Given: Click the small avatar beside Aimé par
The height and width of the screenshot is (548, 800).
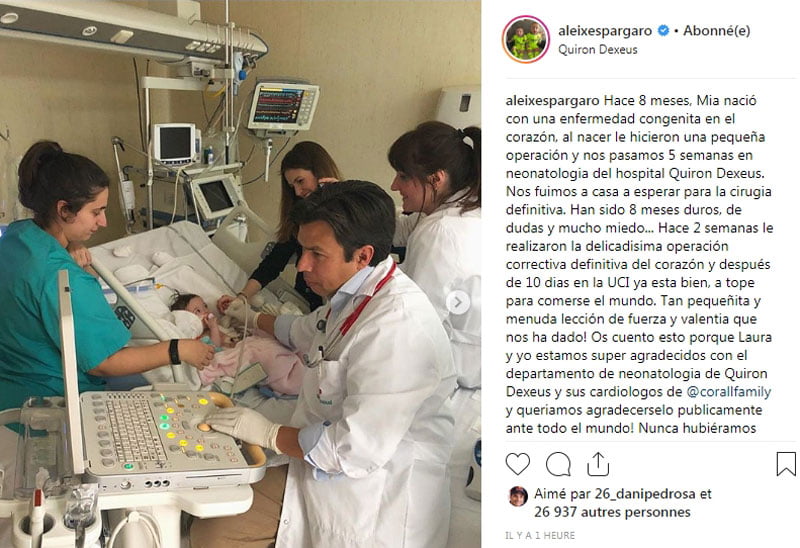Looking at the screenshot, I should click(x=518, y=496).
